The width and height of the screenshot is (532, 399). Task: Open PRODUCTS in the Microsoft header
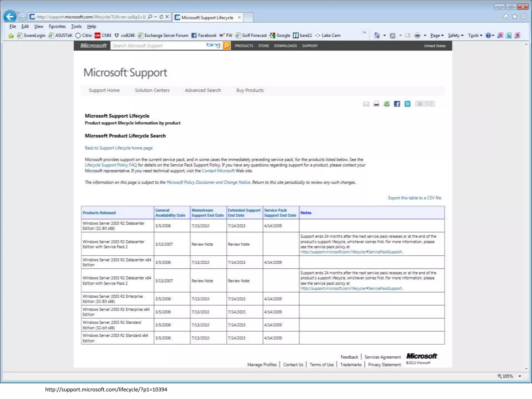244,46
